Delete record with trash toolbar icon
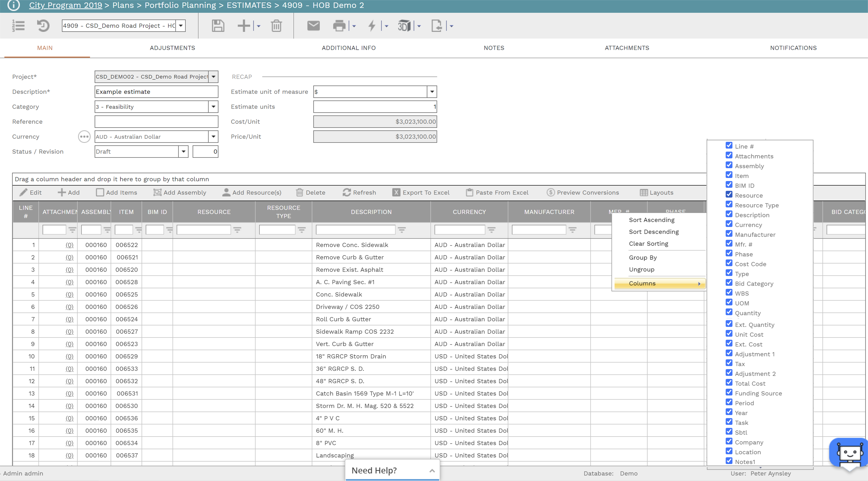 (x=276, y=26)
